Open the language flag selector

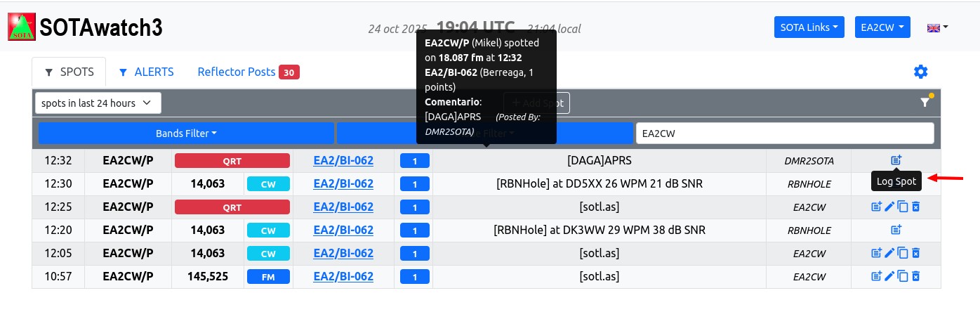coord(937,27)
